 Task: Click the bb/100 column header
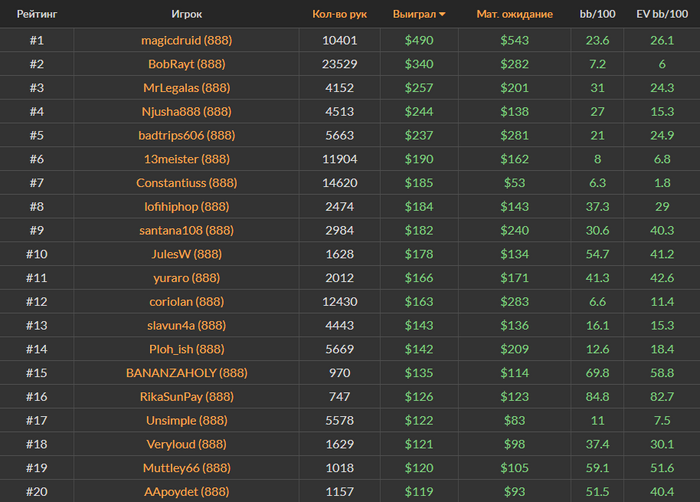pos(598,15)
